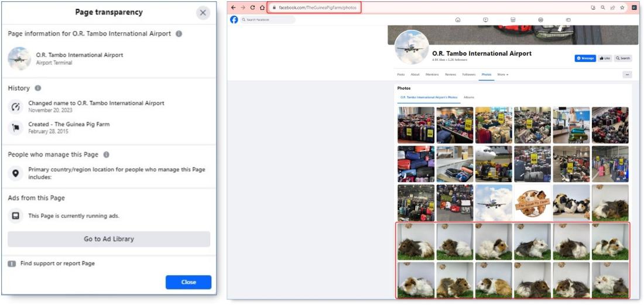
Task: Open the photo of woman with luggage
Action: click(x=571, y=125)
